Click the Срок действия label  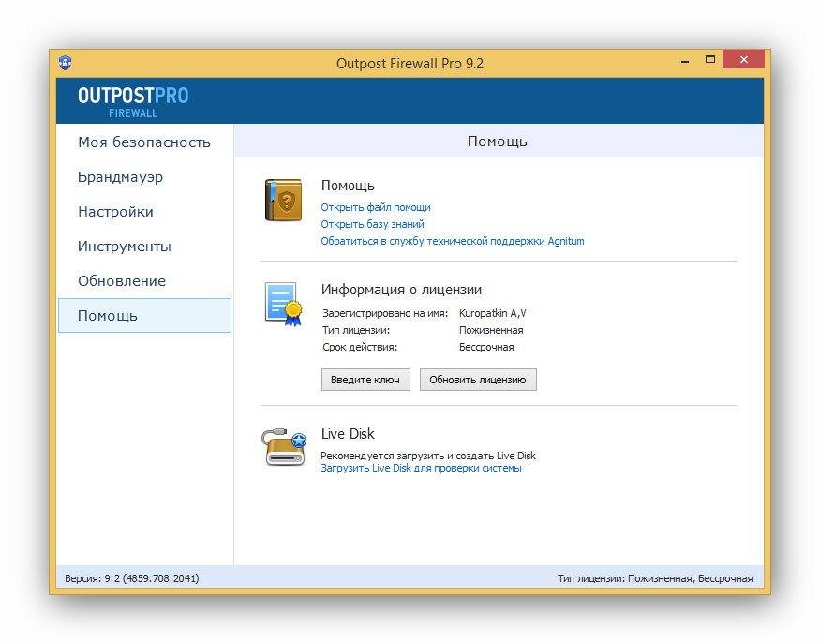tap(360, 348)
